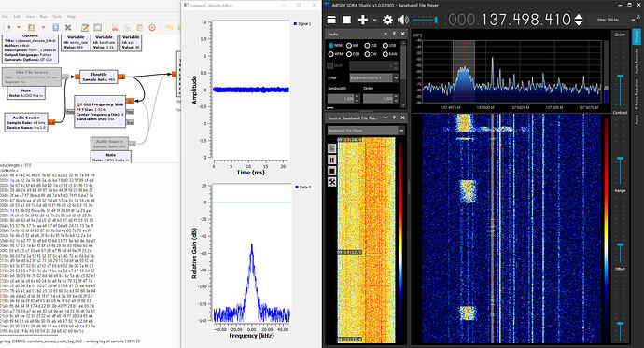This screenshot has height=348, width=644.
Task: Open the Edit menu in GNU Radio
Action: [17, 17]
